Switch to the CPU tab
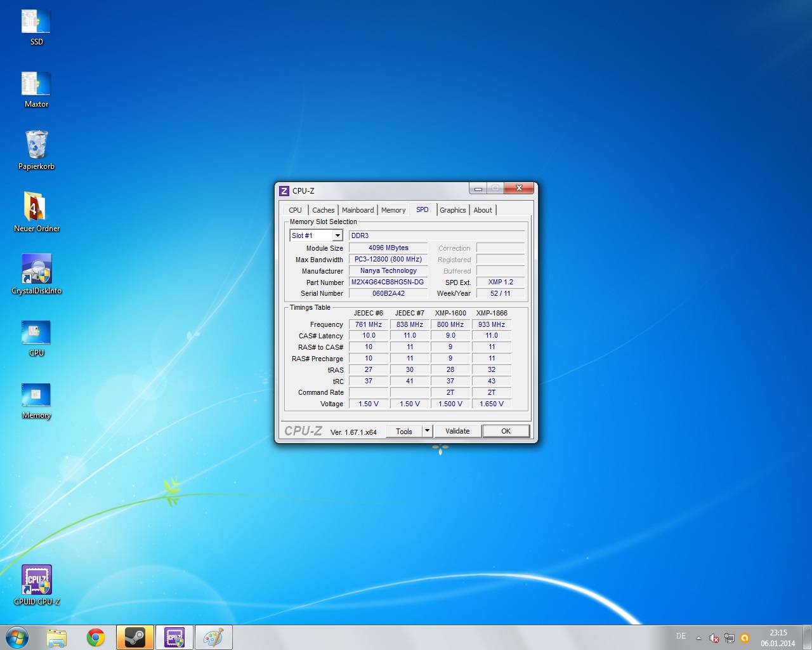Viewport: 812px width, 650px height. 295,210
